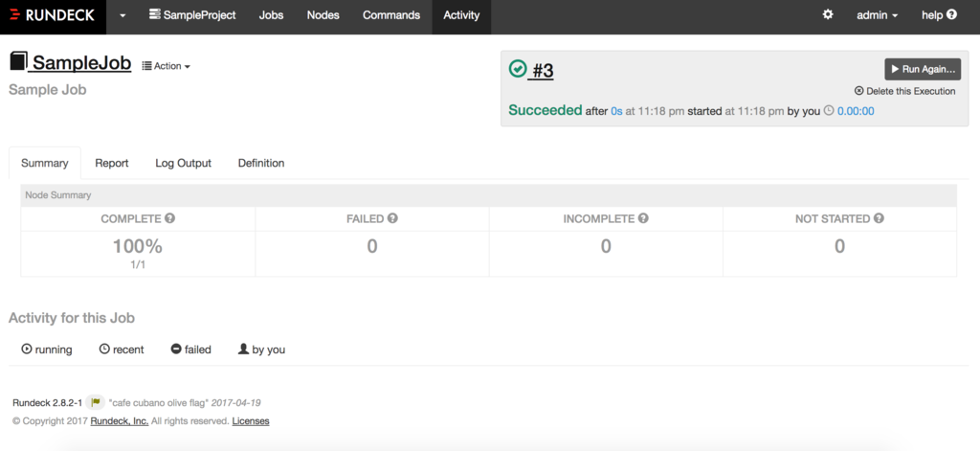Open the Nodes page
The height and width of the screenshot is (451, 980).
pyautogui.click(x=323, y=15)
